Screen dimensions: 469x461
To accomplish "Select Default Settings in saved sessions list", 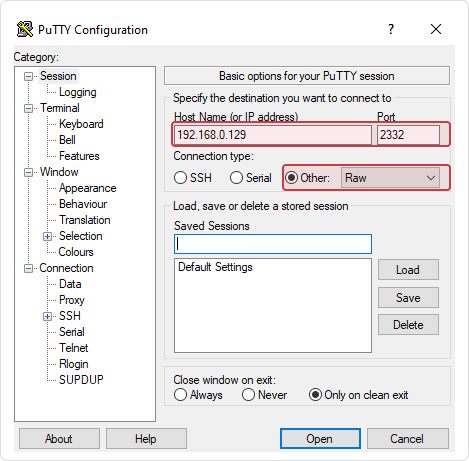I will coord(215,267).
